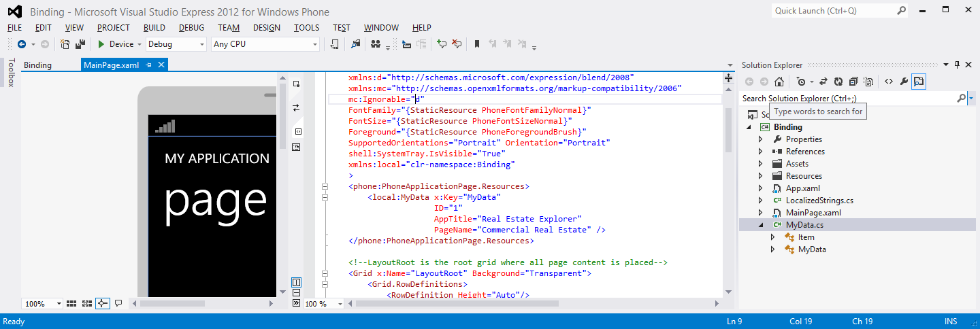Expand the Item class node
This screenshot has height=329, width=980.
coord(773,237)
